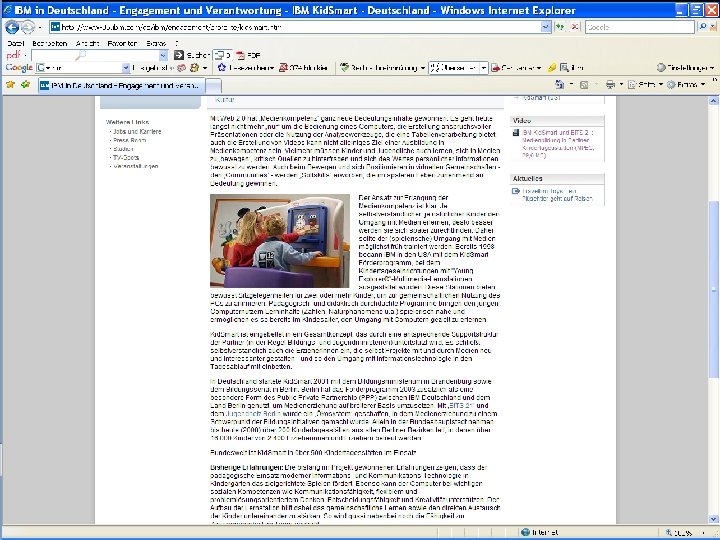Open a new blank tab
720x540 pixels.
214,86
